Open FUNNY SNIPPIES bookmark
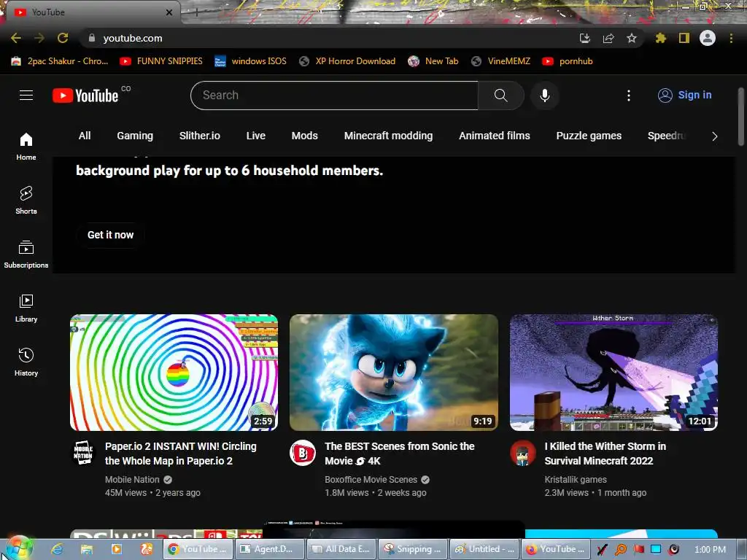 pyautogui.click(x=161, y=61)
